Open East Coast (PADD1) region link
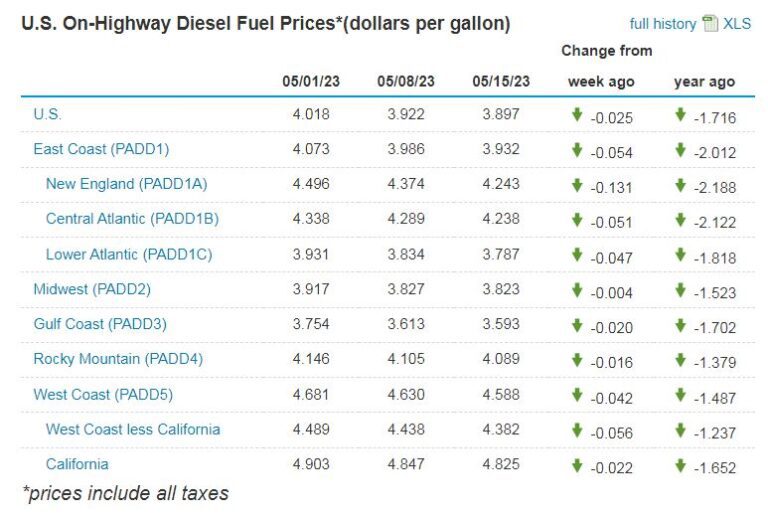This screenshot has width=768, height=518. pos(101,149)
